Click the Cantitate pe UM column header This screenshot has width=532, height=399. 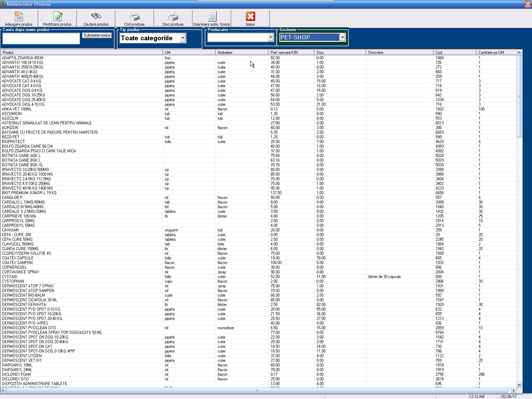pos(496,52)
